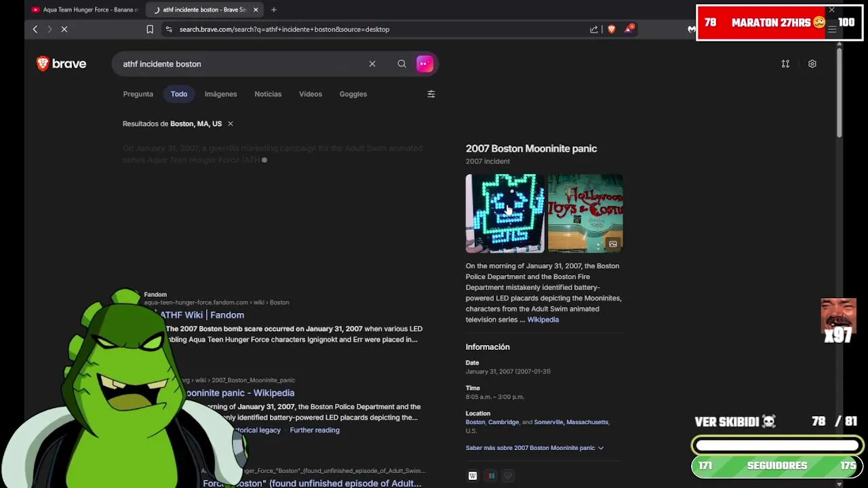Click the 2007 Boston Mooninite panic heading
Image resolution: width=868 pixels, height=488 pixels.
click(x=532, y=148)
